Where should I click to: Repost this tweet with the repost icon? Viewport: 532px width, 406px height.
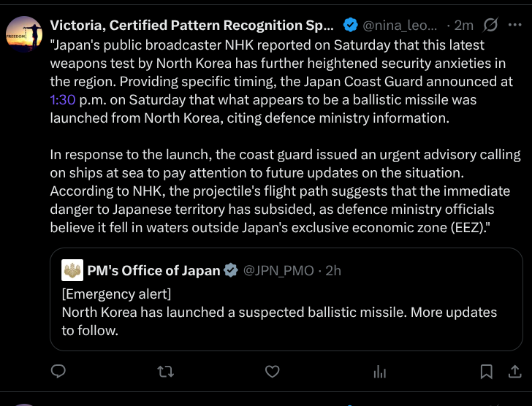coord(166,372)
